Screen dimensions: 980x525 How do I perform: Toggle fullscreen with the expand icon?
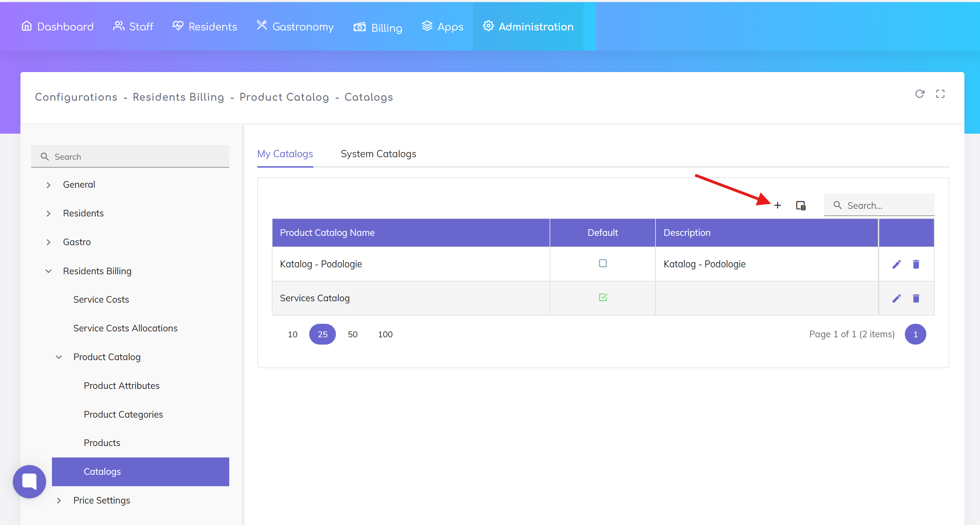pyautogui.click(x=940, y=94)
